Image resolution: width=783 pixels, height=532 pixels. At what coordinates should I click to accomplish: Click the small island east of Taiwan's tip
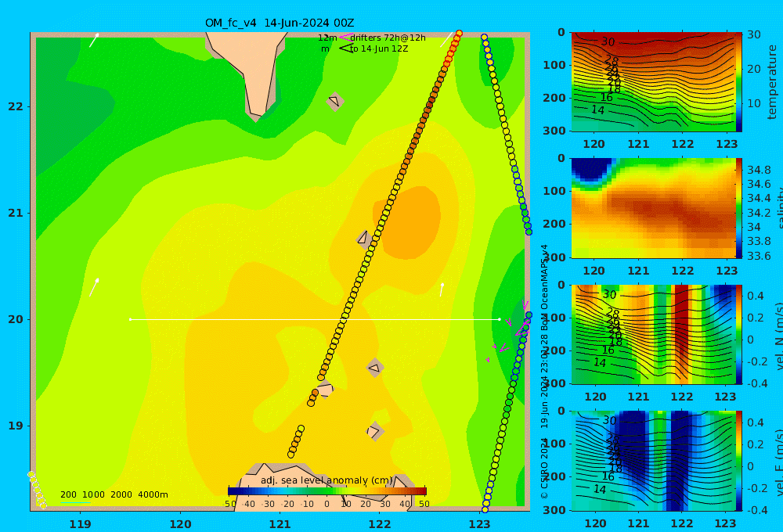click(x=334, y=102)
